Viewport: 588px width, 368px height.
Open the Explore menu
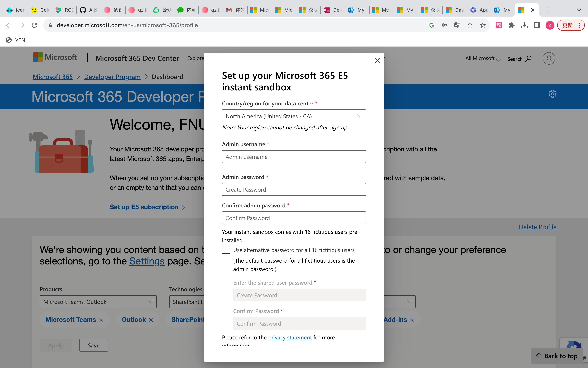[195, 58]
